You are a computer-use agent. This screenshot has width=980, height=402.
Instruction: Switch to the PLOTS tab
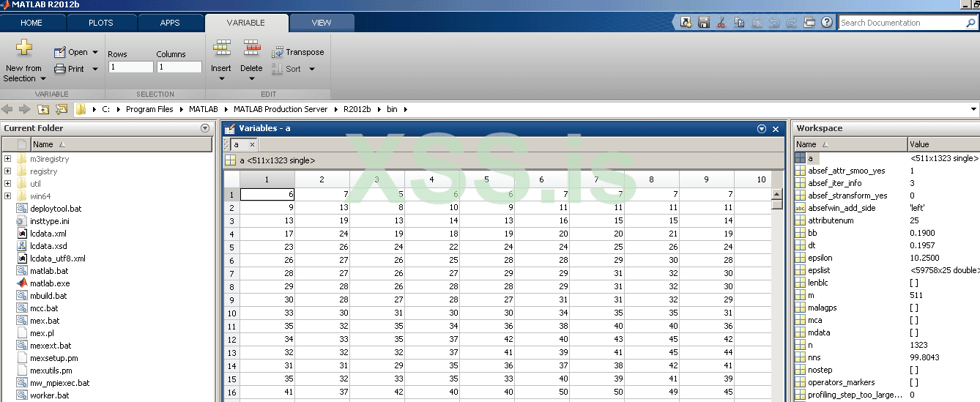(101, 23)
